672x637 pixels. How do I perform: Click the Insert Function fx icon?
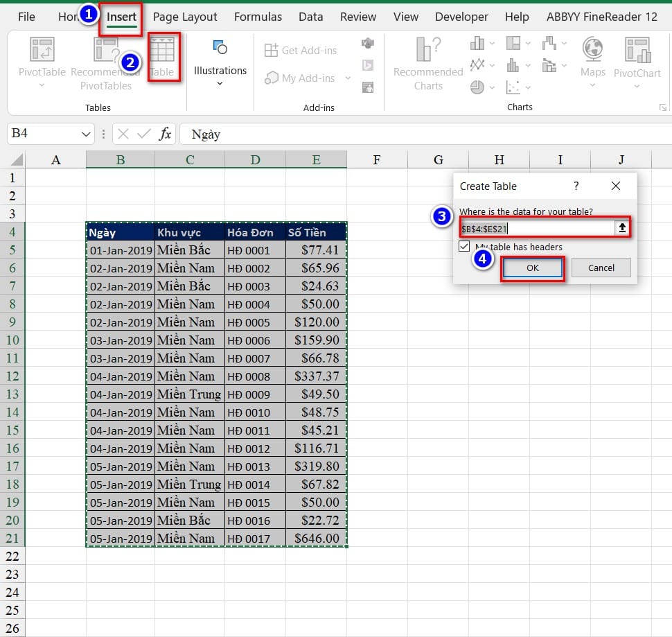point(165,134)
